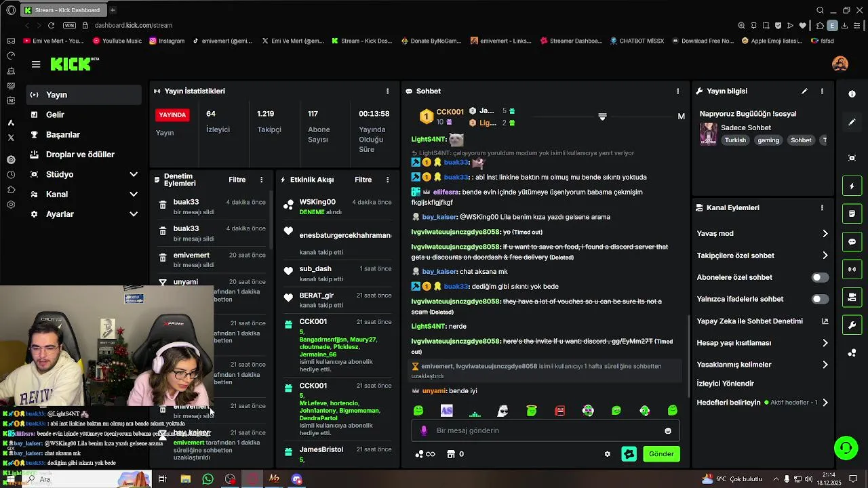The image size is (868, 488).
Task: Click the focus-frame icon in the right rail
Action: tap(852, 158)
